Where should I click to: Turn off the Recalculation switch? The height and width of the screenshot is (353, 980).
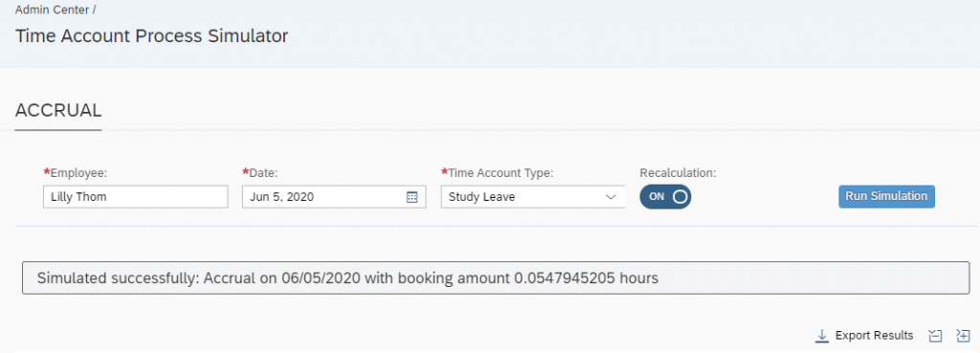click(665, 196)
